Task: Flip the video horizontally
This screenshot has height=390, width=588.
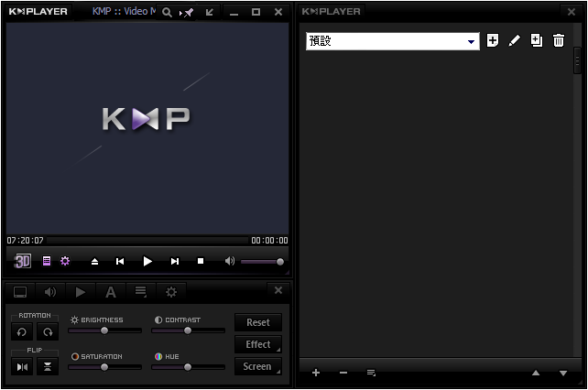Action: tap(22, 366)
